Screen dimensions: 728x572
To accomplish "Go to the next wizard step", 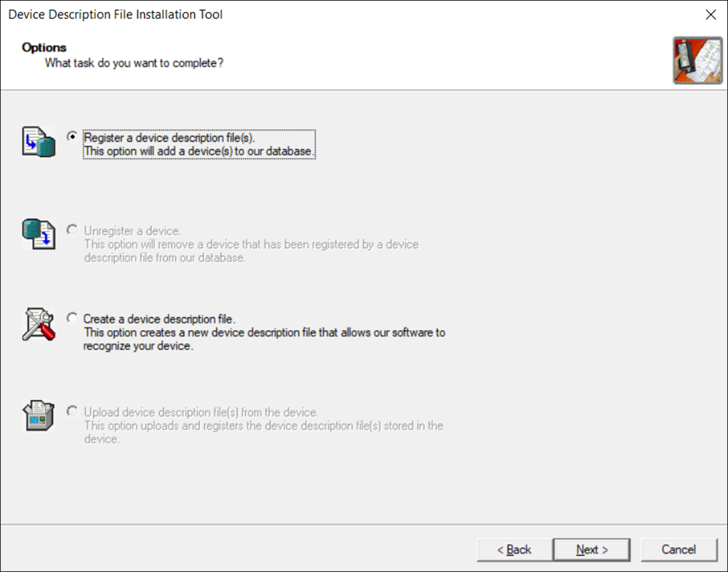I will (x=592, y=550).
